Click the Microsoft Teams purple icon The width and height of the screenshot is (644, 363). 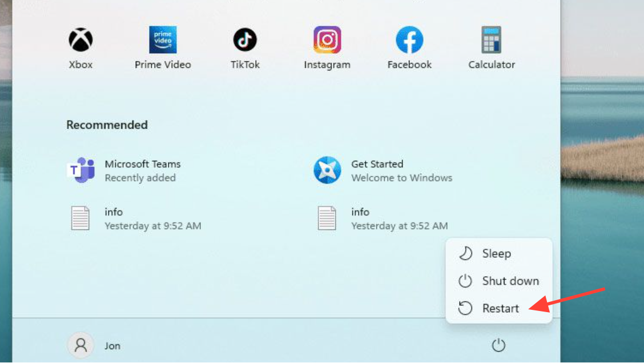pos(80,170)
